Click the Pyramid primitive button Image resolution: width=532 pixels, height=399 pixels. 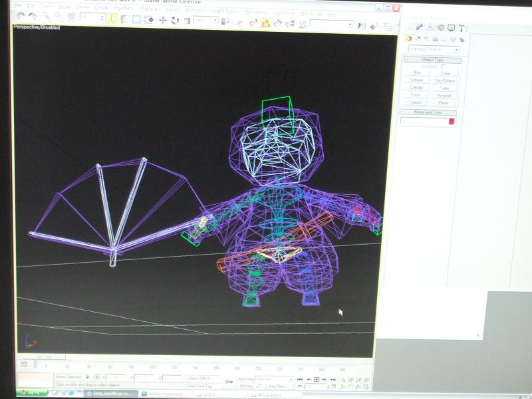point(444,96)
